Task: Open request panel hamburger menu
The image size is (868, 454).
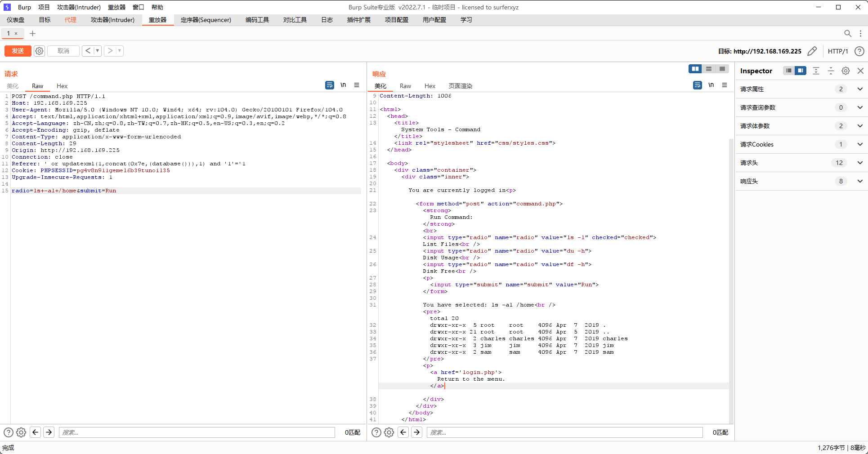Action: point(357,85)
